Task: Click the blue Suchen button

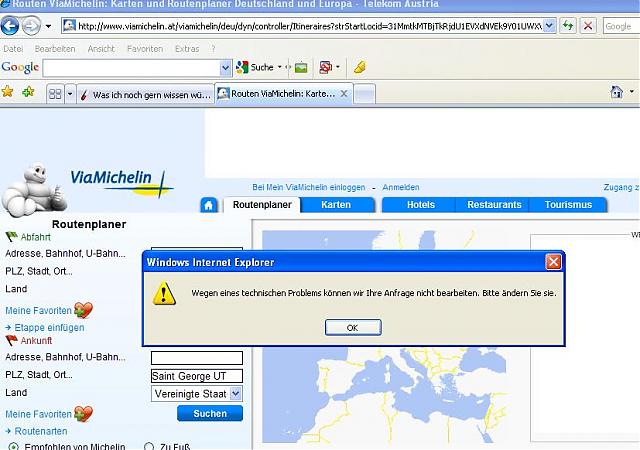Action: click(x=210, y=413)
